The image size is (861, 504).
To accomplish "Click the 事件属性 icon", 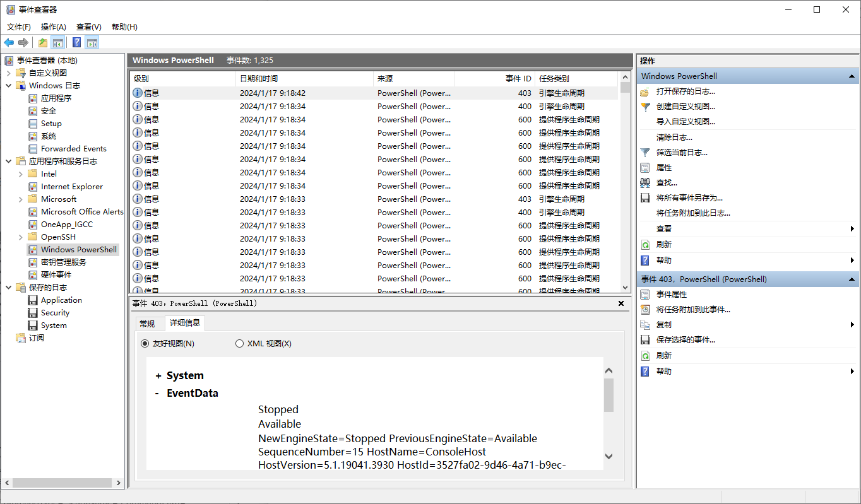I will (645, 295).
